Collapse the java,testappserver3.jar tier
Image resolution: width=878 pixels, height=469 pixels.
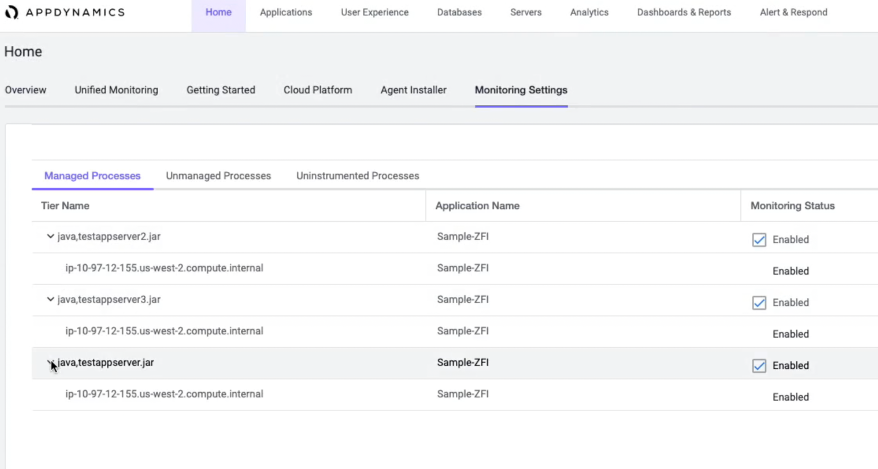(50, 299)
